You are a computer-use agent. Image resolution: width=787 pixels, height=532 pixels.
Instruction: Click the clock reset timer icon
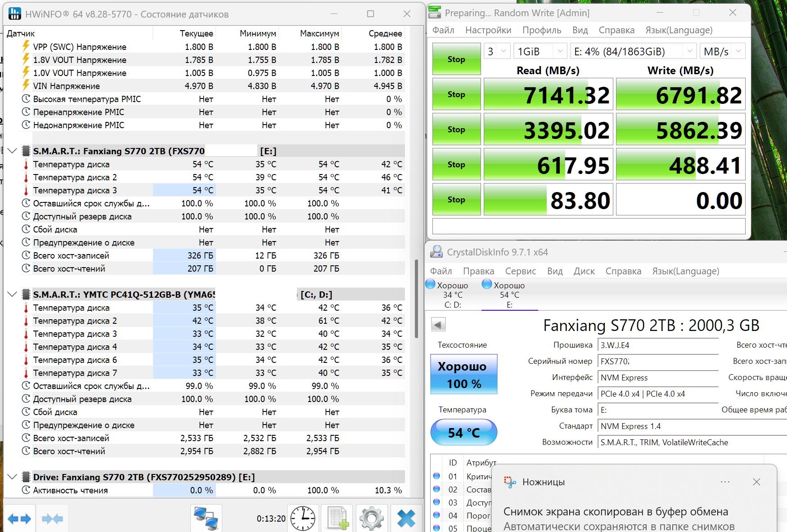tap(303, 519)
